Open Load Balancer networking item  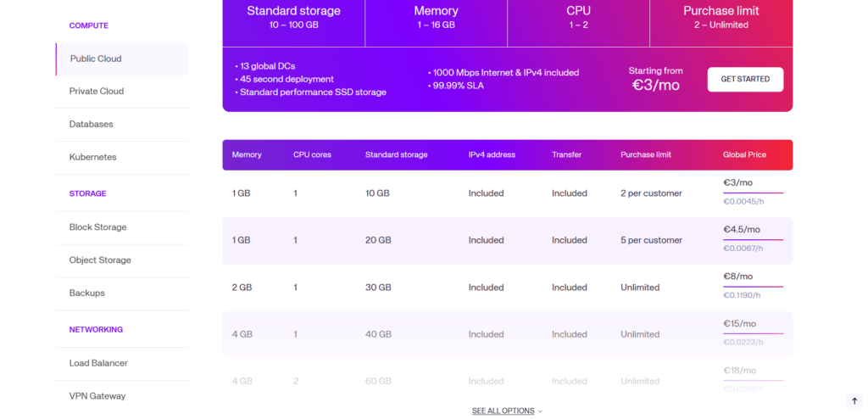tap(98, 363)
